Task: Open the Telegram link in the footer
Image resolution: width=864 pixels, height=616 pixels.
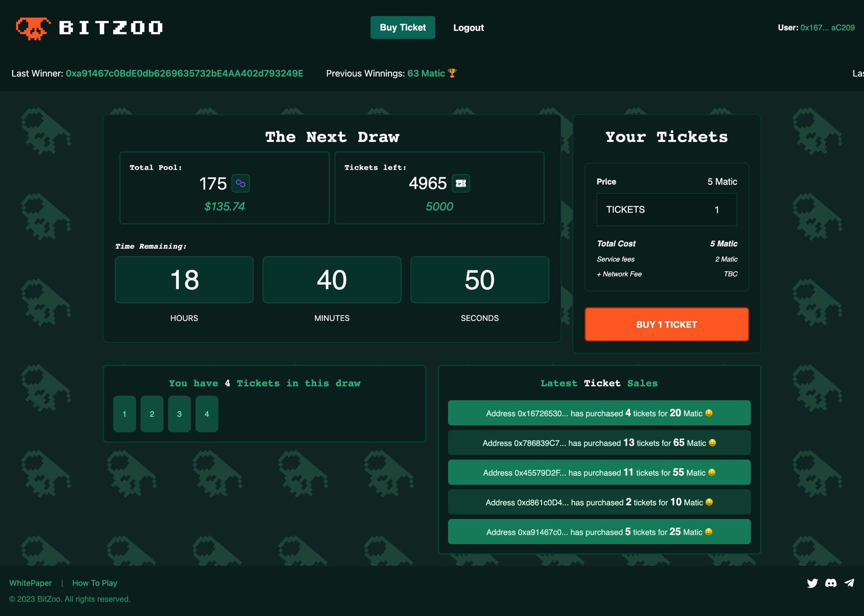Action: click(849, 583)
